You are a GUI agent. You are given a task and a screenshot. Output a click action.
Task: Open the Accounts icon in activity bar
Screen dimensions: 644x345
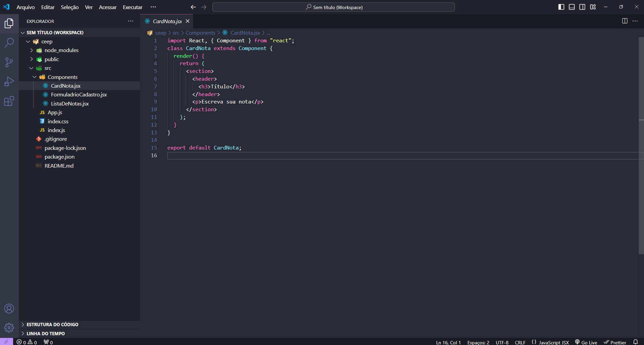tap(9, 308)
